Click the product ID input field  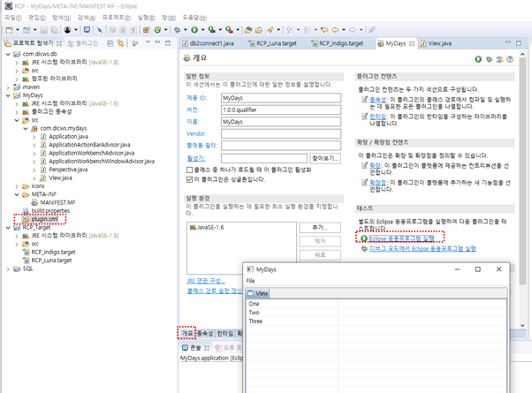click(281, 98)
